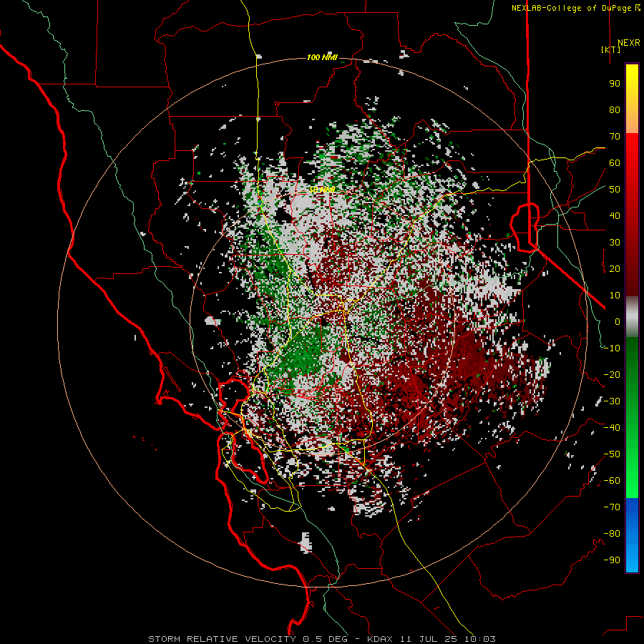Screen dimensions: 644x644
Task: Click the -10 scale label
Action: [x=612, y=348]
